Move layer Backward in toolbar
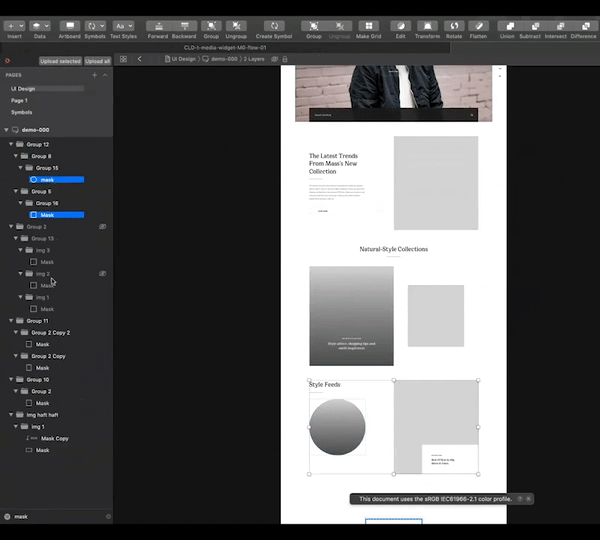The width and height of the screenshot is (600, 540). pyautogui.click(x=184, y=26)
